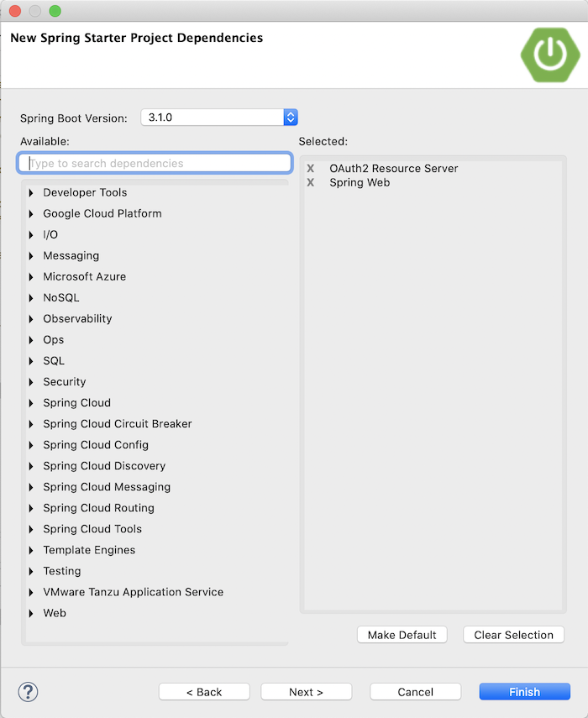Expand the Spring Cloud Messaging category

(x=31, y=488)
